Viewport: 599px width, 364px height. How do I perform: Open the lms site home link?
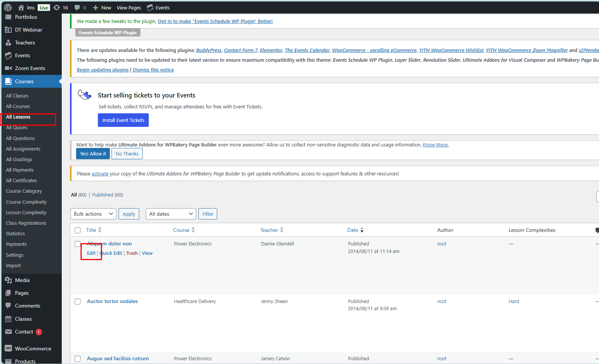[26, 8]
